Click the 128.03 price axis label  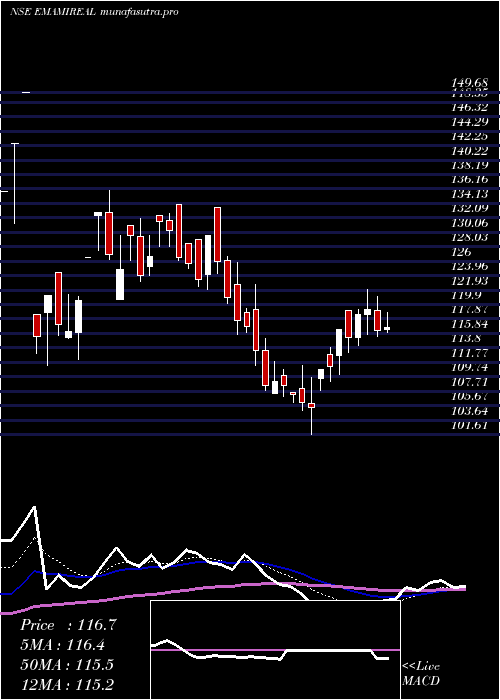[x=470, y=238]
